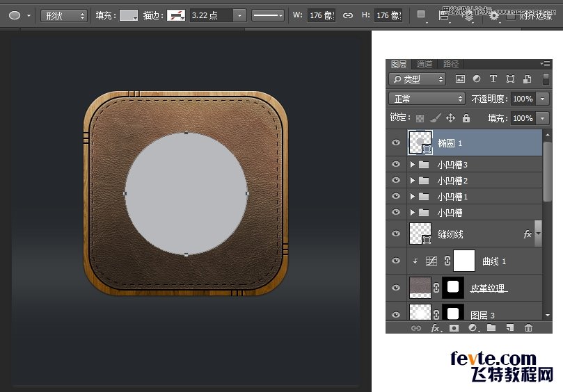Open the path operations icon
The width and height of the screenshot is (563, 392).
click(421, 15)
